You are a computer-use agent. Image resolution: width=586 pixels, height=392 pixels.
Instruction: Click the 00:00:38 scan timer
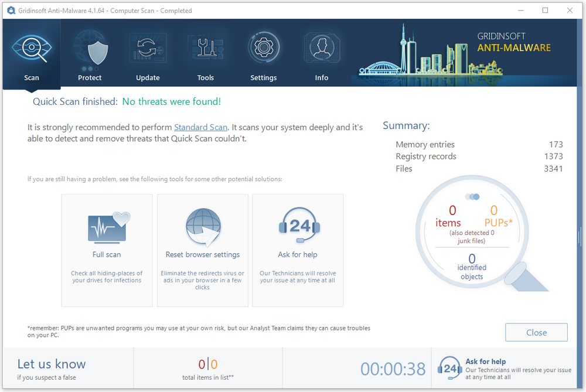tap(393, 369)
